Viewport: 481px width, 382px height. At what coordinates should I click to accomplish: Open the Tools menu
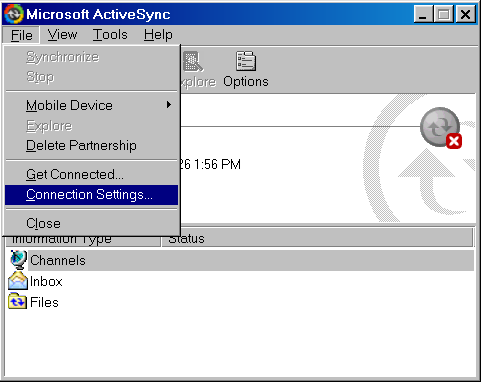pyautogui.click(x=110, y=35)
